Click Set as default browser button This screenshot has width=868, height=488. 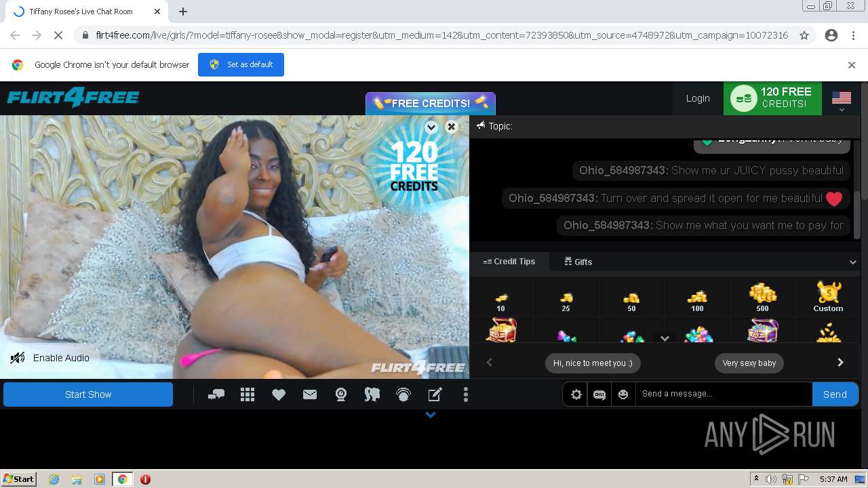pos(241,64)
